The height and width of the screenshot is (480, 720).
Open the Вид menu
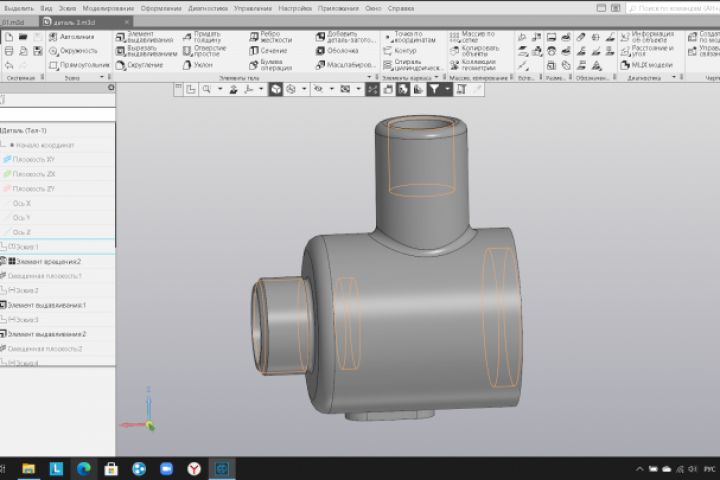[x=46, y=8]
